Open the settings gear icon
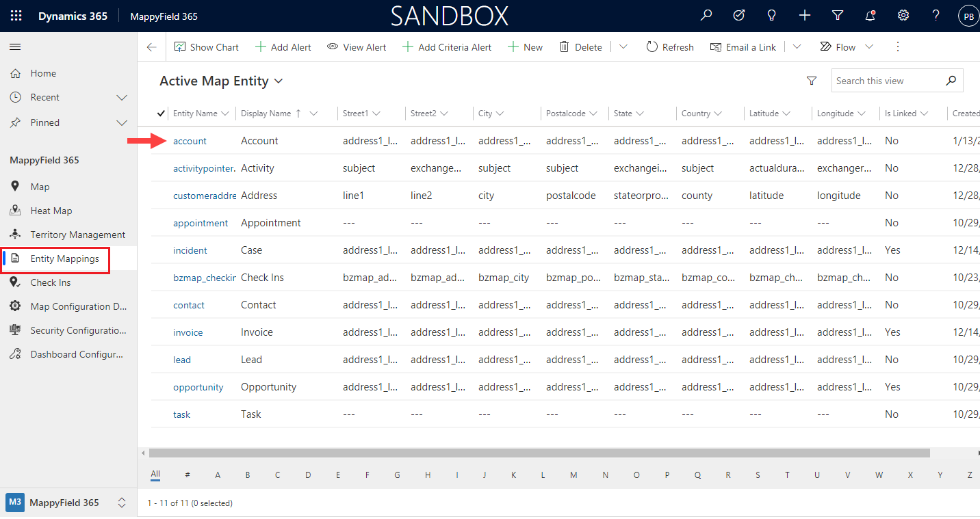 coord(903,16)
